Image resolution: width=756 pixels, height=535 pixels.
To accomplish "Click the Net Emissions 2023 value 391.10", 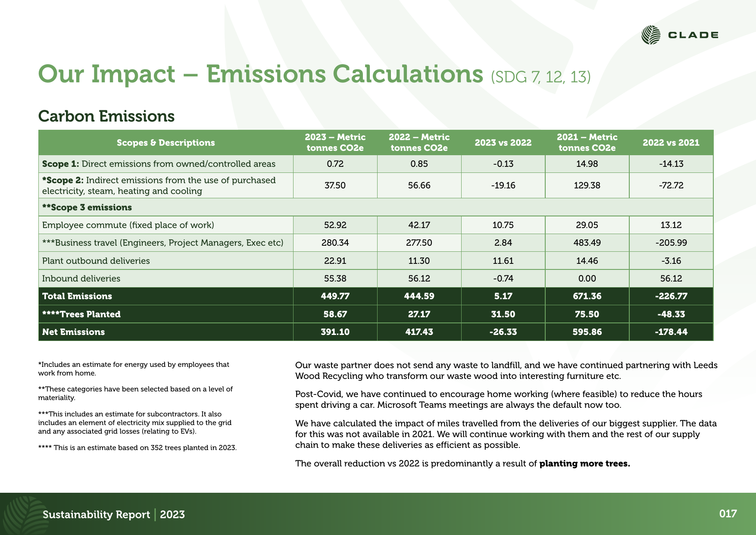I will coord(335,332).
